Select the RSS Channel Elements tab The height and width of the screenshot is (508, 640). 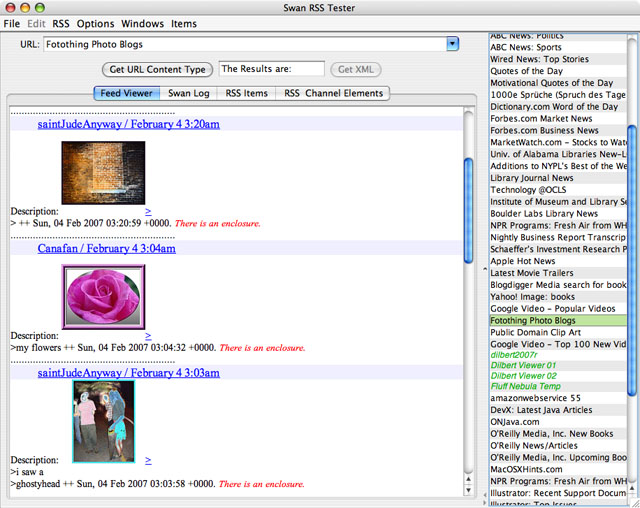point(333,93)
